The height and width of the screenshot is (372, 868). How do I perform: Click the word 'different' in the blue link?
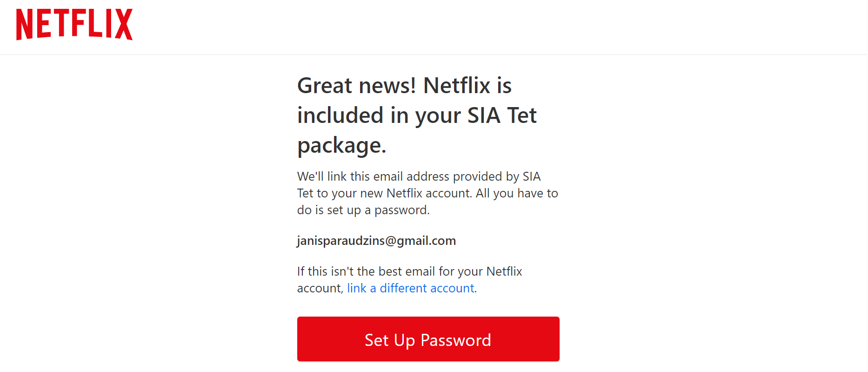click(x=403, y=288)
